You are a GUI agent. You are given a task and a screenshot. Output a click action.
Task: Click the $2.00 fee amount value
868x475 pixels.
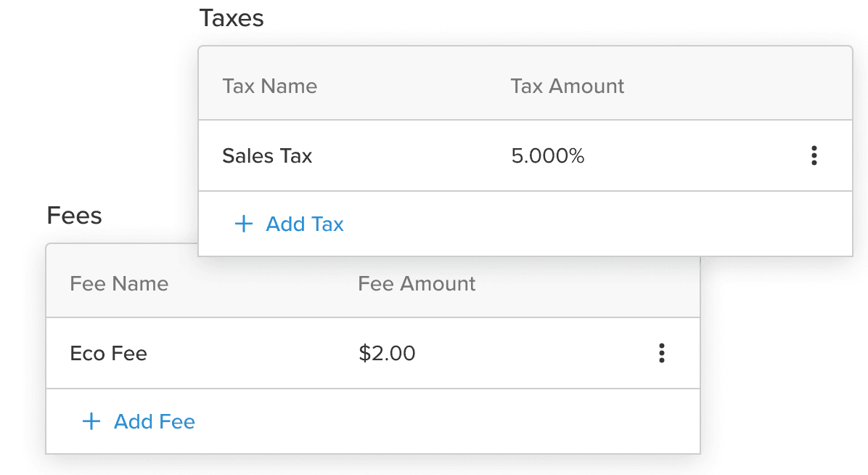pos(388,353)
